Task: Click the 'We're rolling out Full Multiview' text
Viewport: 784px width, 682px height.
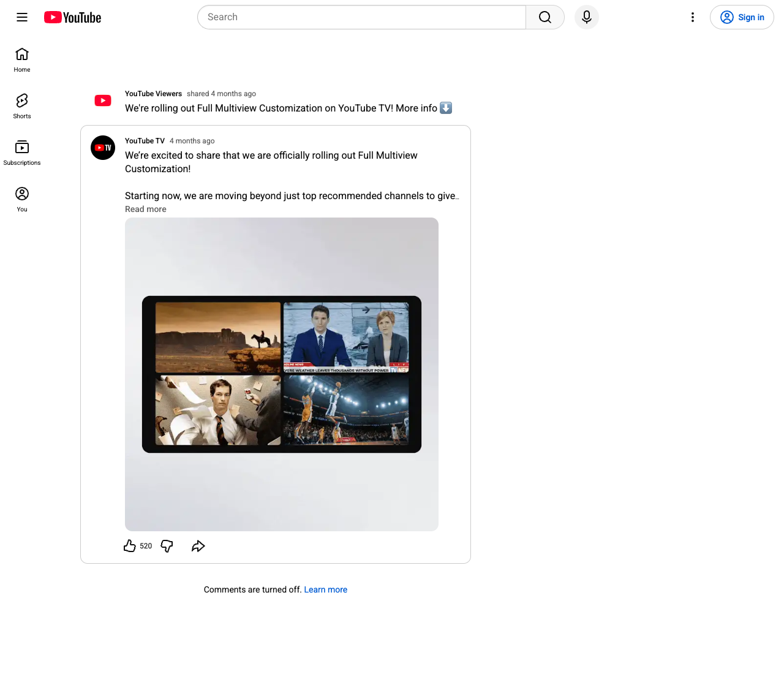Action: coord(288,108)
